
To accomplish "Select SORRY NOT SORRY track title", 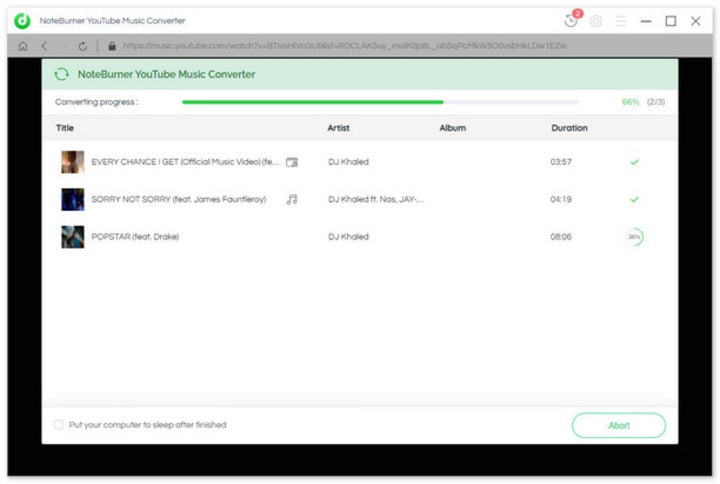I will coord(179,199).
